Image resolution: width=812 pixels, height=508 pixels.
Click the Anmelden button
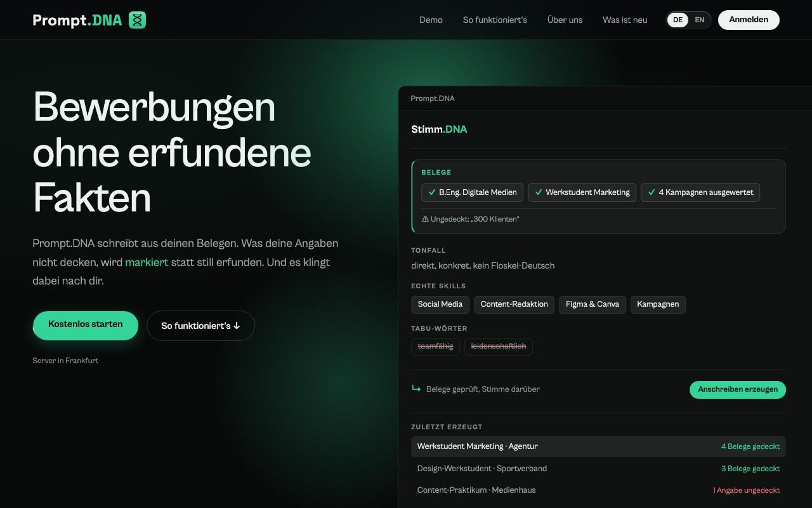(x=749, y=20)
